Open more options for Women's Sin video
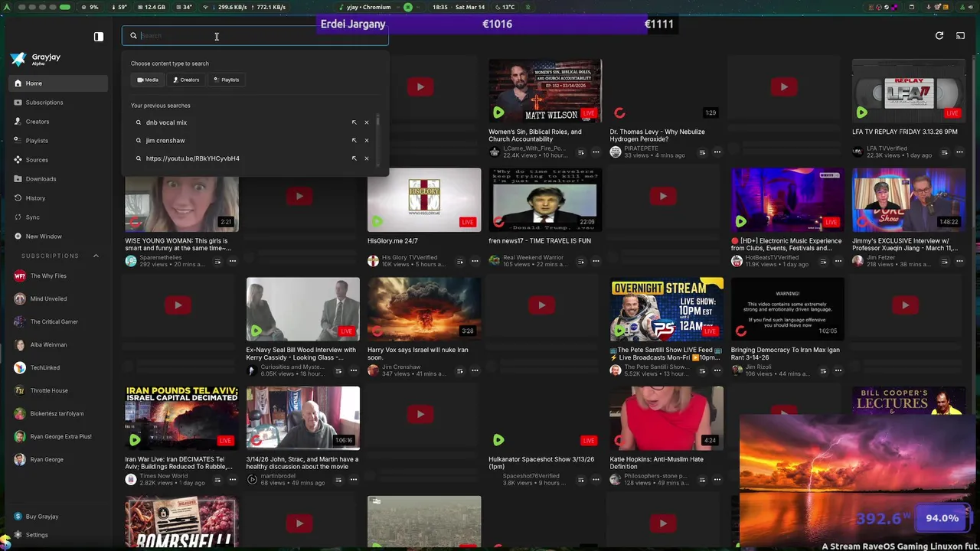 (x=596, y=152)
